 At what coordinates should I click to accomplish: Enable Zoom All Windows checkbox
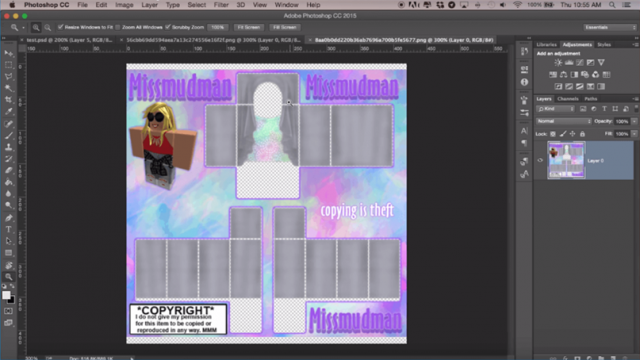tap(118, 27)
